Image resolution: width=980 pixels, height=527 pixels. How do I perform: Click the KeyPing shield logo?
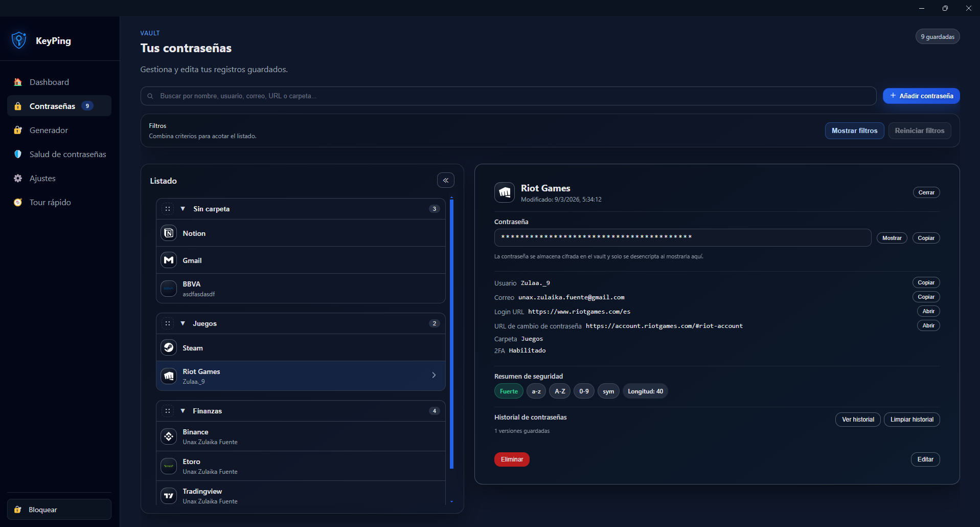point(19,40)
